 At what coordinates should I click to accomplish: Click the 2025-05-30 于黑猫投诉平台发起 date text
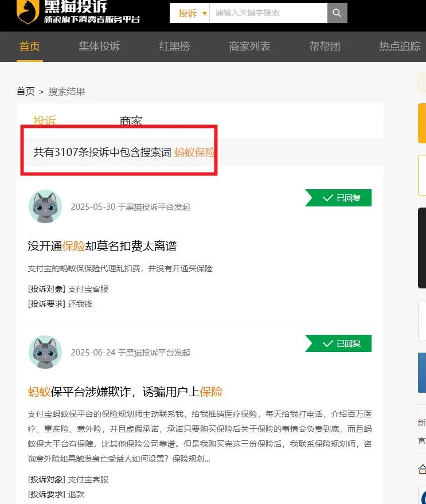131,206
